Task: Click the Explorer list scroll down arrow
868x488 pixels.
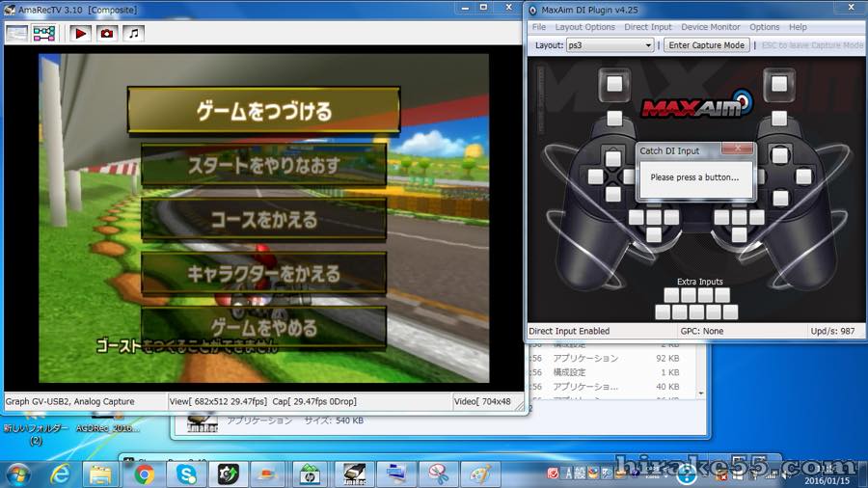Action: [701, 393]
